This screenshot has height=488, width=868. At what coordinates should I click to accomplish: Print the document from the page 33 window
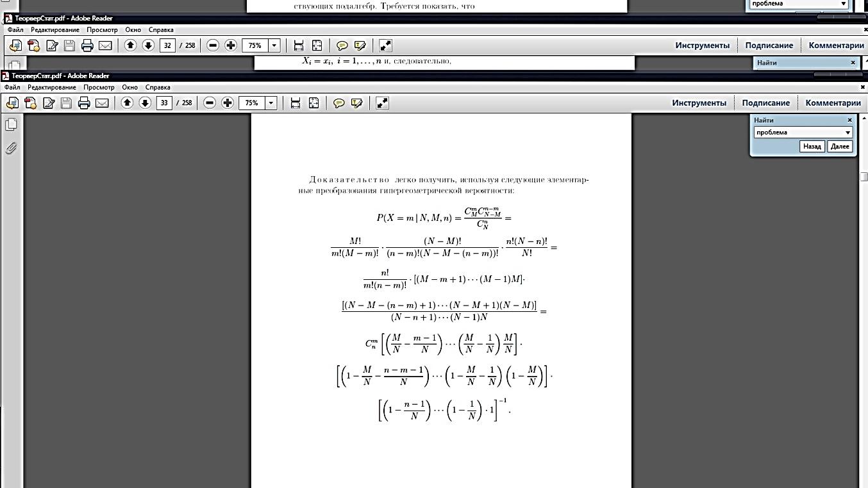click(84, 102)
